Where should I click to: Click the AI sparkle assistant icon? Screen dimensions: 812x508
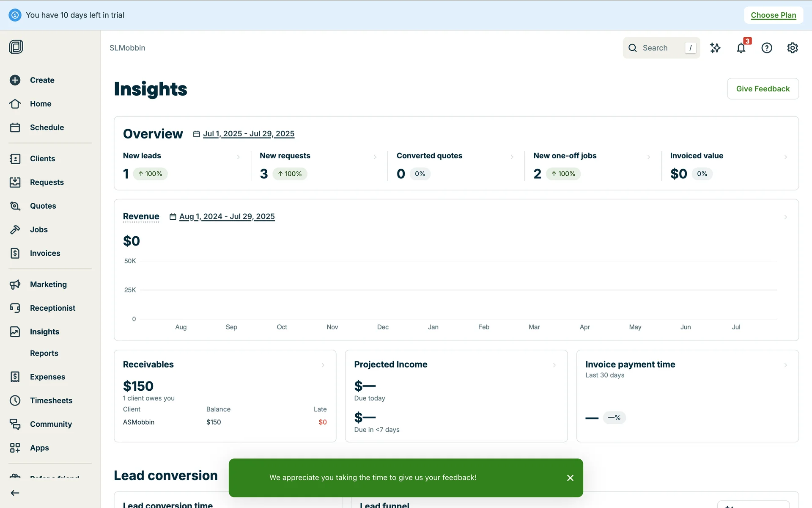pyautogui.click(x=715, y=48)
